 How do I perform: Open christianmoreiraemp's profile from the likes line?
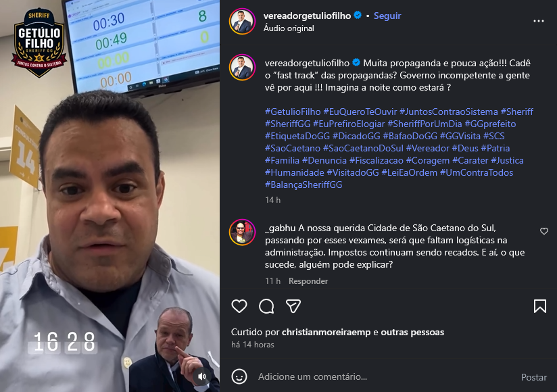pyautogui.click(x=326, y=332)
